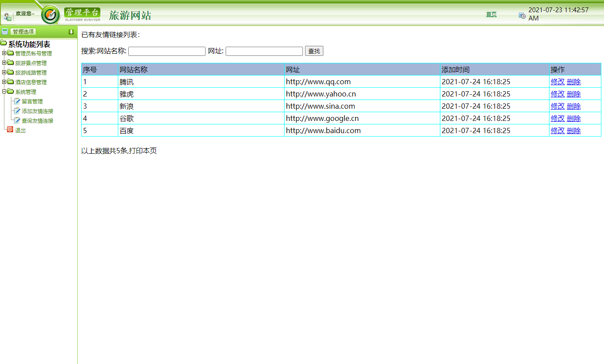
Task: Focus the 网址 search input field
Action: click(x=264, y=51)
